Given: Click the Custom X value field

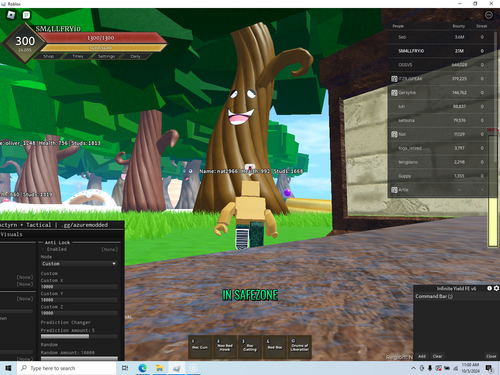Looking at the screenshot, I should click(79, 287).
